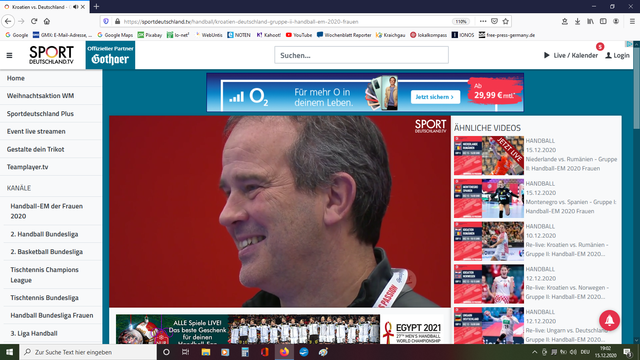Viewport: 640px width, 360px height.
Task: Open the page actions three-dot menu
Action: 483,21
